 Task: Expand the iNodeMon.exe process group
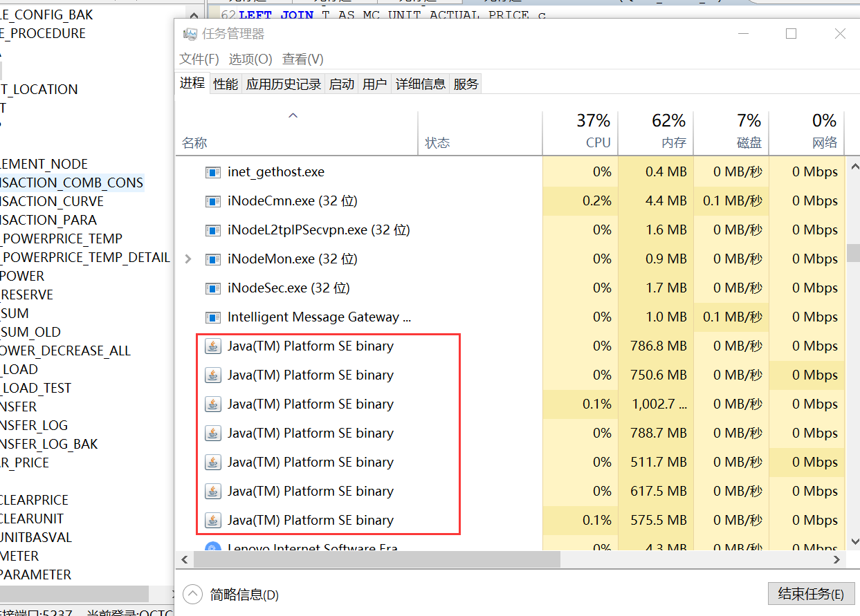coord(188,259)
